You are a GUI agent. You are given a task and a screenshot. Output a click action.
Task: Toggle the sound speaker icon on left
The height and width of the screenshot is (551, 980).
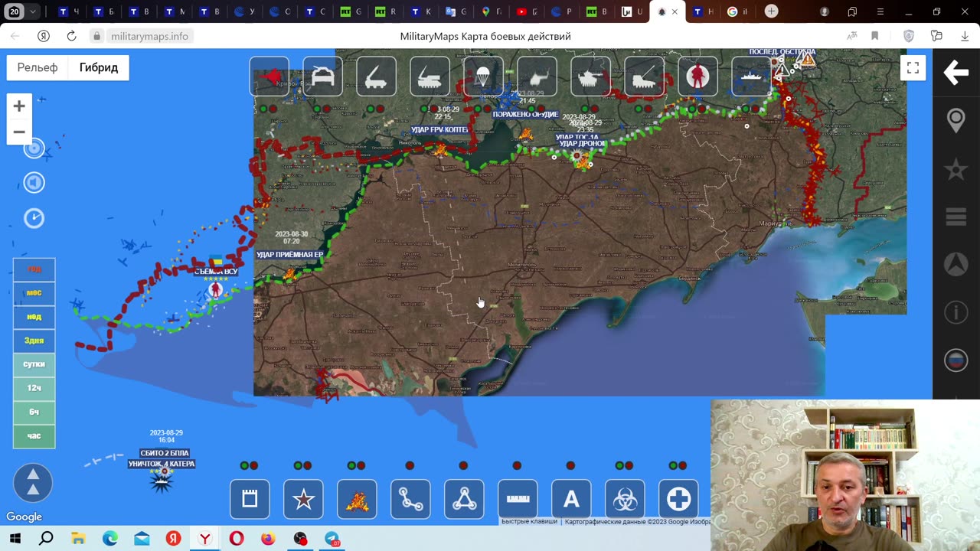pos(34,182)
